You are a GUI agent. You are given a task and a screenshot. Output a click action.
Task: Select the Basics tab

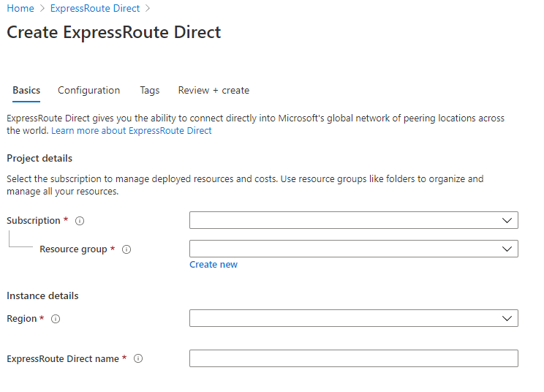pyautogui.click(x=26, y=91)
